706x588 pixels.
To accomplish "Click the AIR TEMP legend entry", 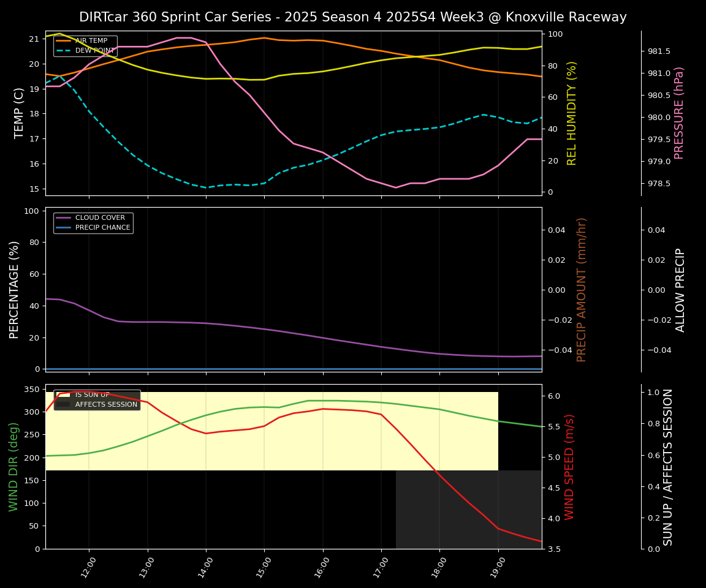I will tap(91, 41).
